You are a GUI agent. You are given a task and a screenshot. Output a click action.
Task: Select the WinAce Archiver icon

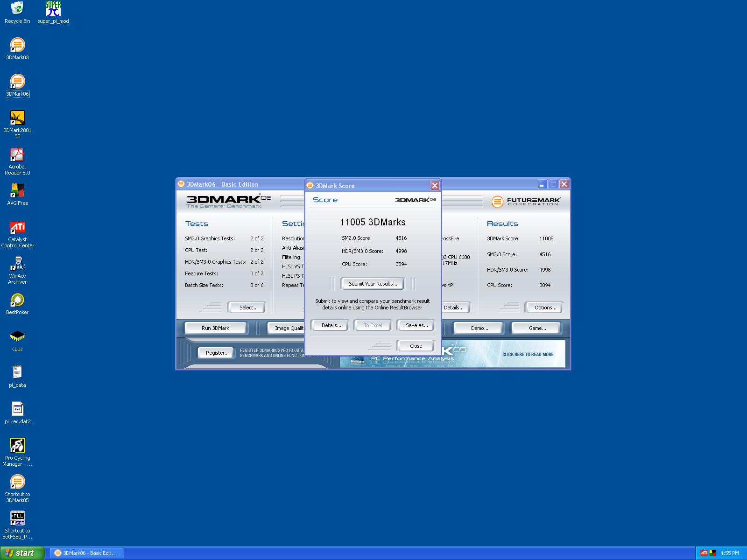[17, 270]
